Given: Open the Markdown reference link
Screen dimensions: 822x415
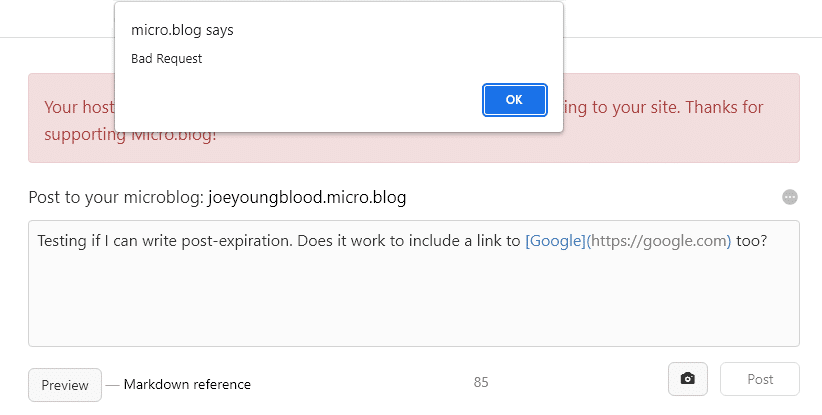Looking at the screenshot, I should (187, 385).
